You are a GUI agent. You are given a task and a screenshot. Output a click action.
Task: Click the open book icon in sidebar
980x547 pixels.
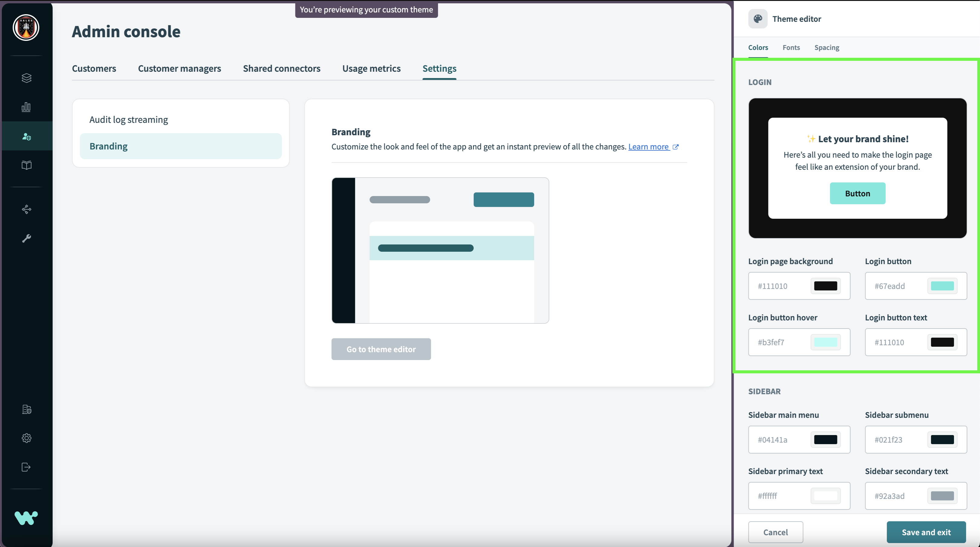(x=26, y=165)
